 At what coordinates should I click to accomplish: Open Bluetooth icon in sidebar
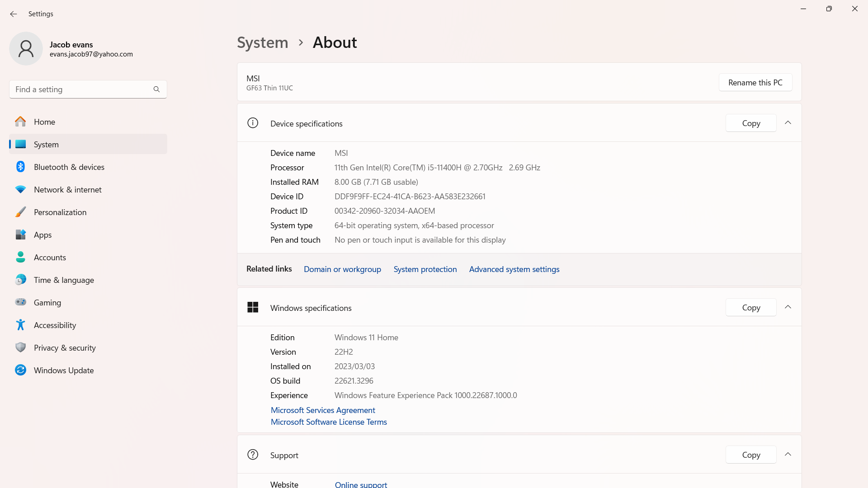20,167
